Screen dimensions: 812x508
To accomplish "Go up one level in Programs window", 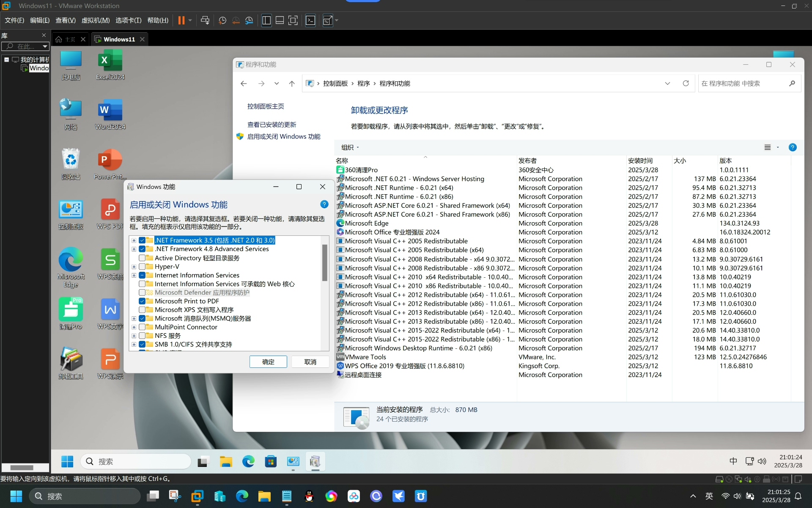I will pos(292,83).
